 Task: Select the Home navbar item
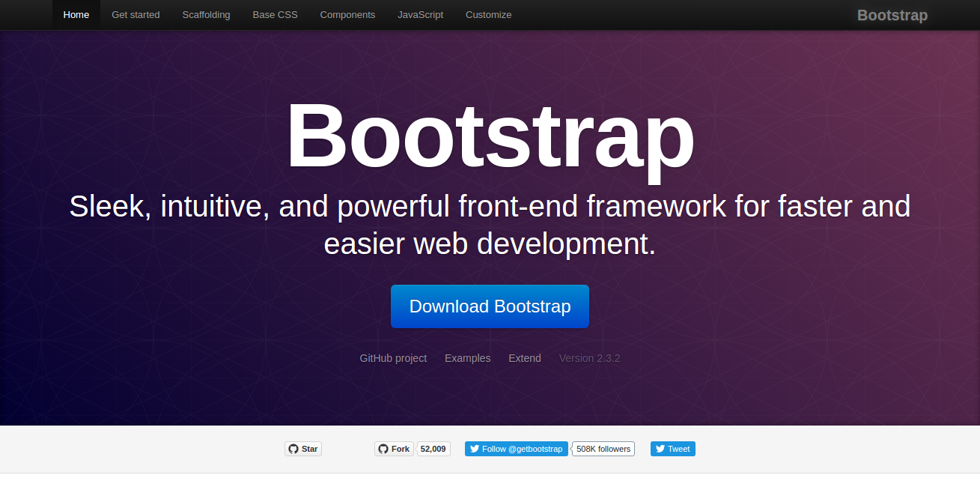pos(76,14)
